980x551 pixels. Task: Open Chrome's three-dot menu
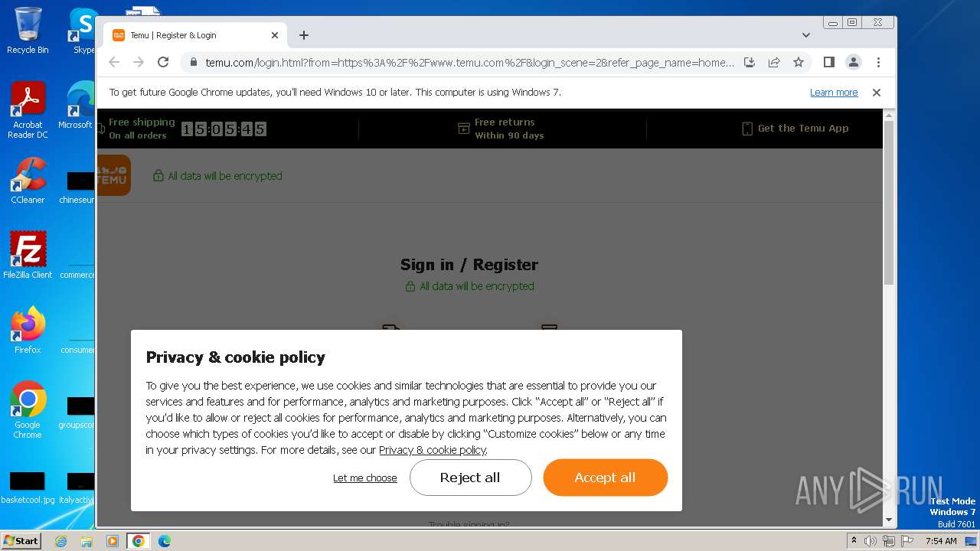click(x=878, y=63)
